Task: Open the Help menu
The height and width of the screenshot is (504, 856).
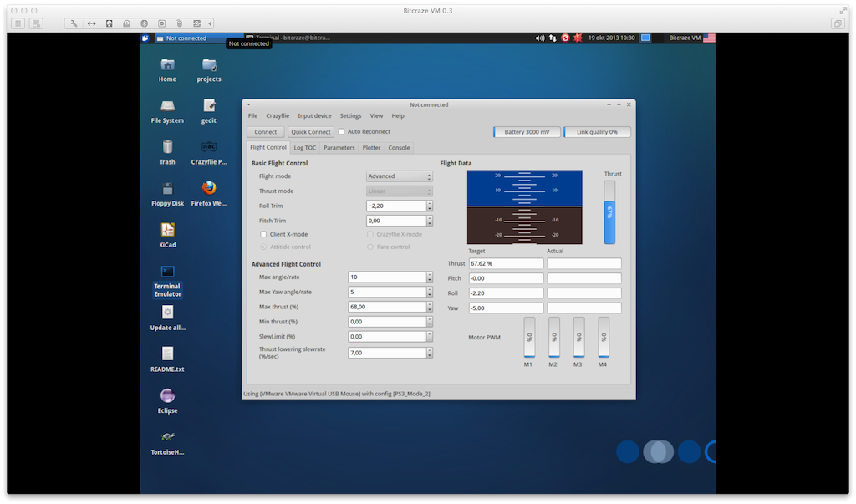Action: tap(398, 116)
